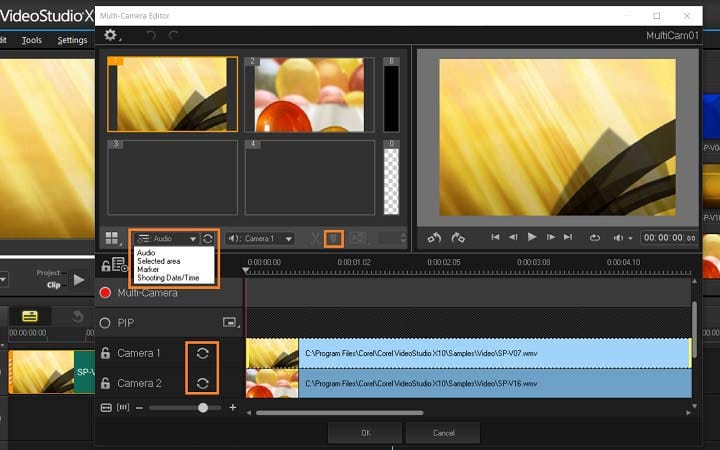
Task: Jump to the start of the clip
Action: pos(495,237)
